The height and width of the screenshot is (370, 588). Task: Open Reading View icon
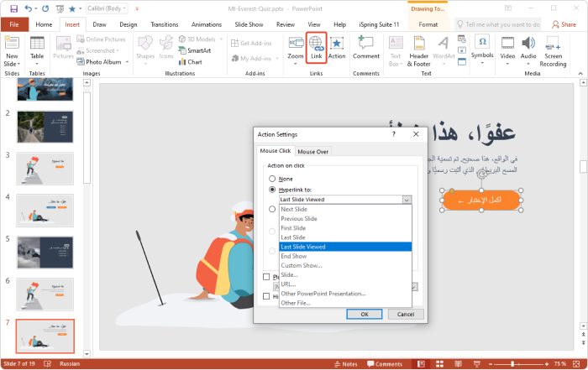pos(459,363)
